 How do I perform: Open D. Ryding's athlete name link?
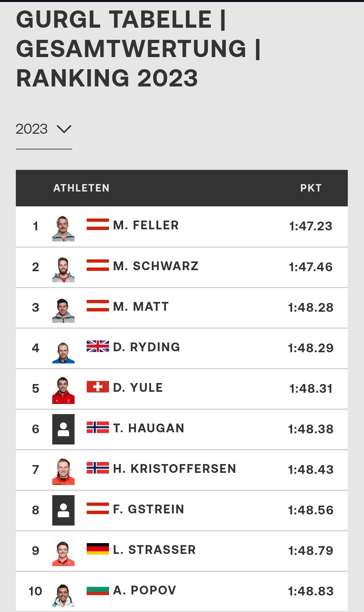146,347
